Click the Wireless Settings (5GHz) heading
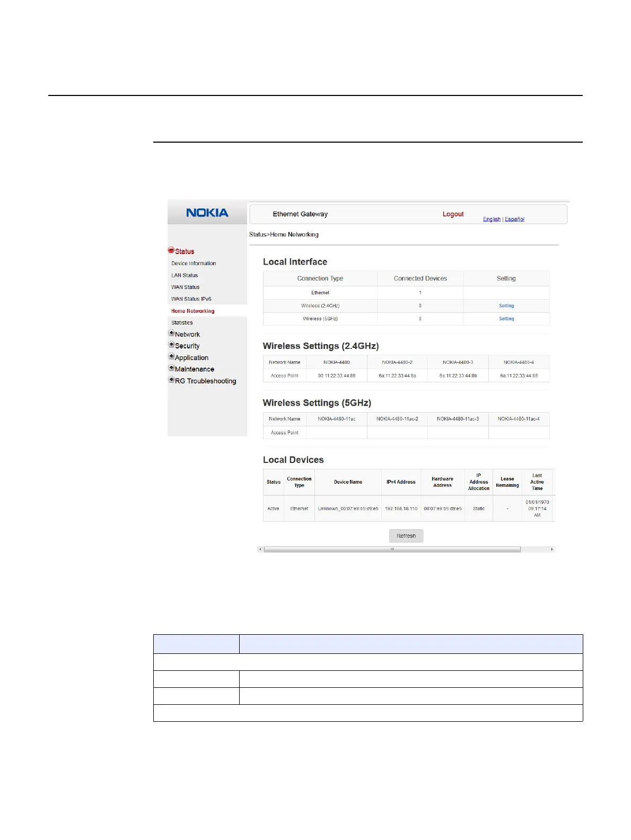 (x=317, y=403)
